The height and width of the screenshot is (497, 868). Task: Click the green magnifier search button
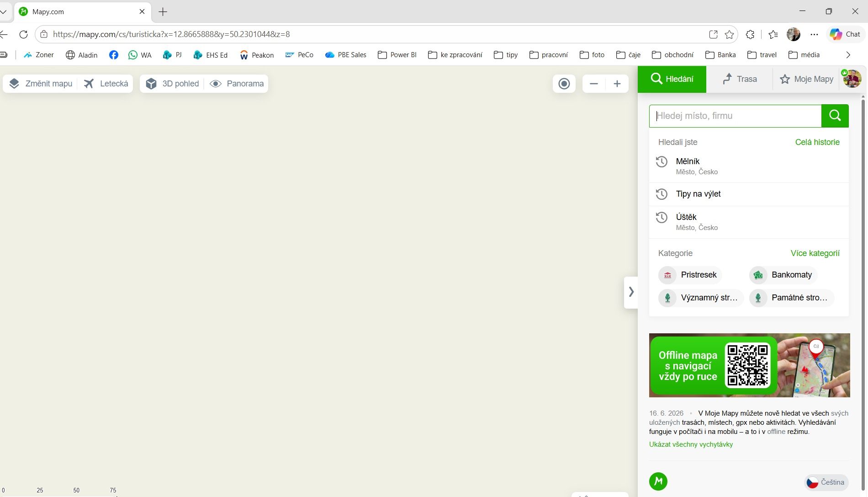[x=835, y=116]
